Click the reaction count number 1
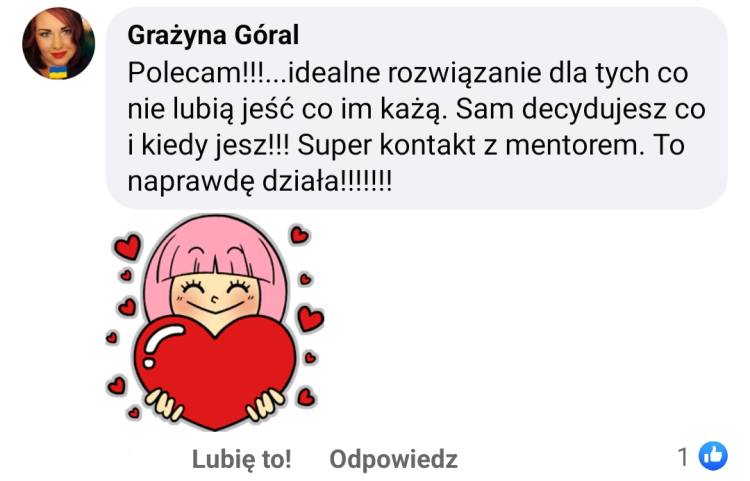 pyautogui.click(x=683, y=457)
